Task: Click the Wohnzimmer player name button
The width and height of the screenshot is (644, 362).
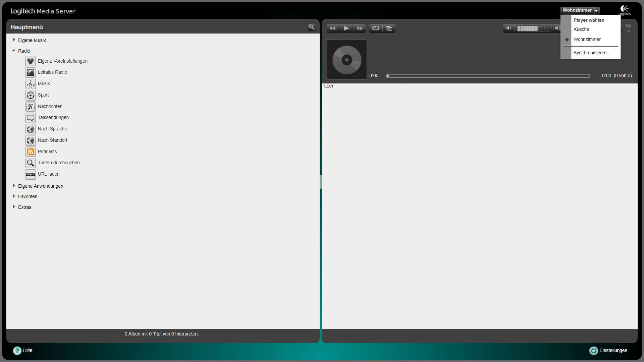Action: click(x=577, y=10)
